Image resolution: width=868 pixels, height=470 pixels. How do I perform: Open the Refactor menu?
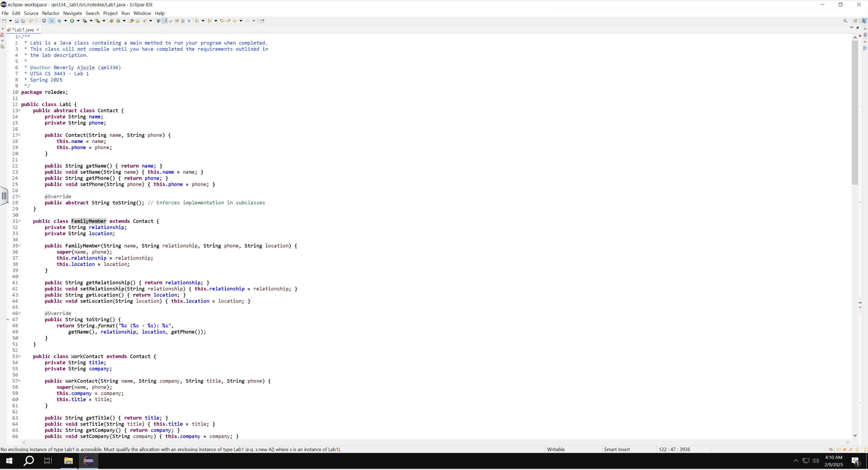coord(51,13)
